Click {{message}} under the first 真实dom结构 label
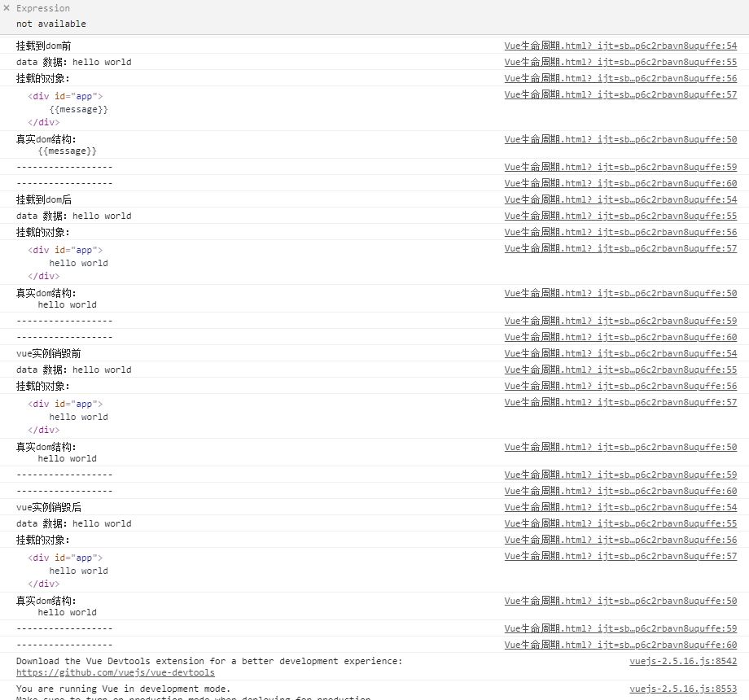The height and width of the screenshot is (700, 749). tap(68, 151)
